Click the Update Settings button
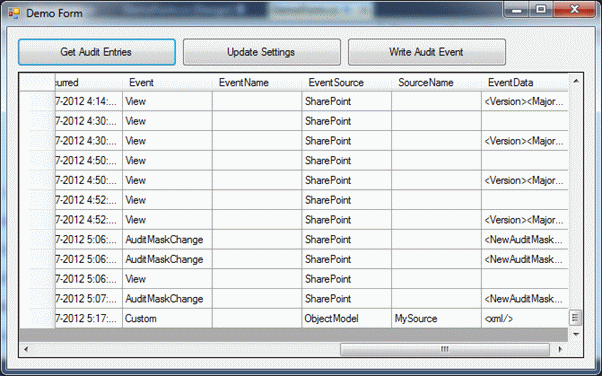This screenshot has width=602, height=376. click(x=261, y=52)
